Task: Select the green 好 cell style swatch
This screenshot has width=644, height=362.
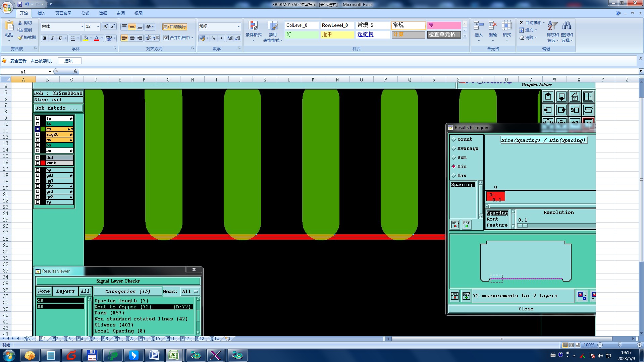Action: pyautogui.click(x=301, y=35)
